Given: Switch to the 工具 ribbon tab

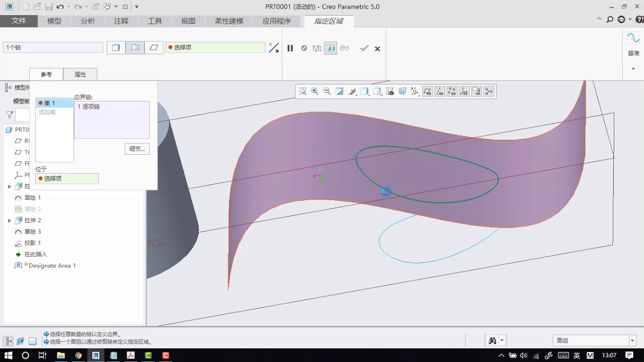Looking at the screenshot, I should click(x=155, y=21).
